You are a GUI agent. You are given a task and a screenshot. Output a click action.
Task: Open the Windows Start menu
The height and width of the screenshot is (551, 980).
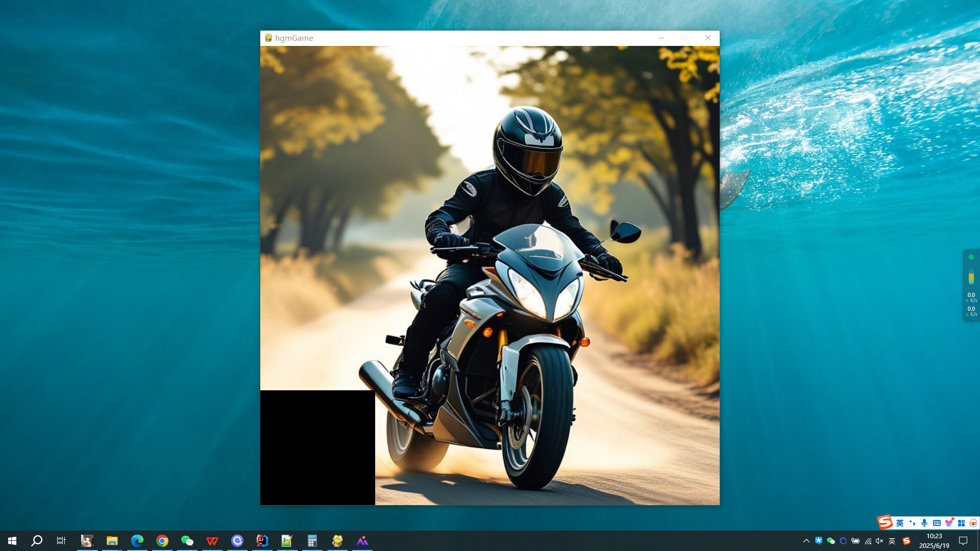[x=12, y=541]
